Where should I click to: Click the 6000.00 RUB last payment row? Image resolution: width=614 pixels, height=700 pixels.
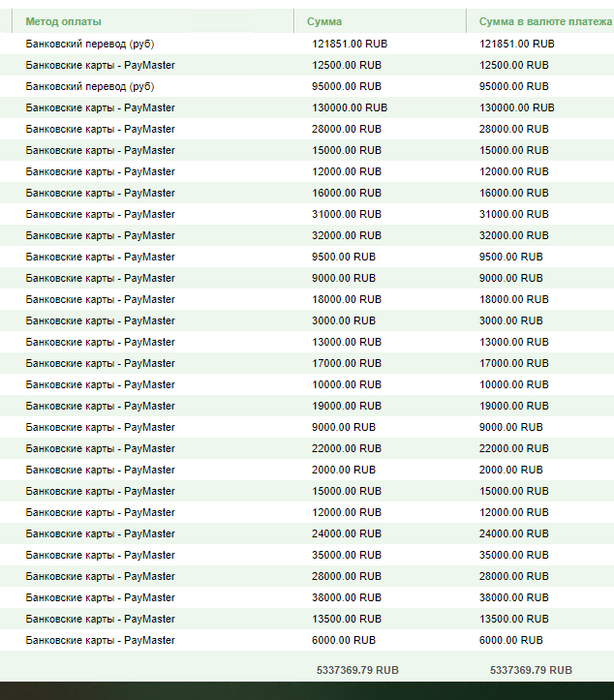tap(307, 640)
